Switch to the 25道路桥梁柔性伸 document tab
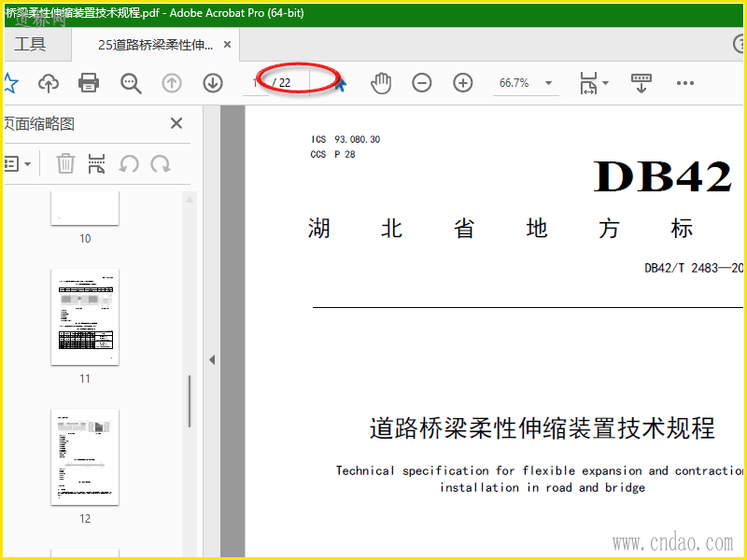This screenshot has width=747, height=560. (155, 44)
